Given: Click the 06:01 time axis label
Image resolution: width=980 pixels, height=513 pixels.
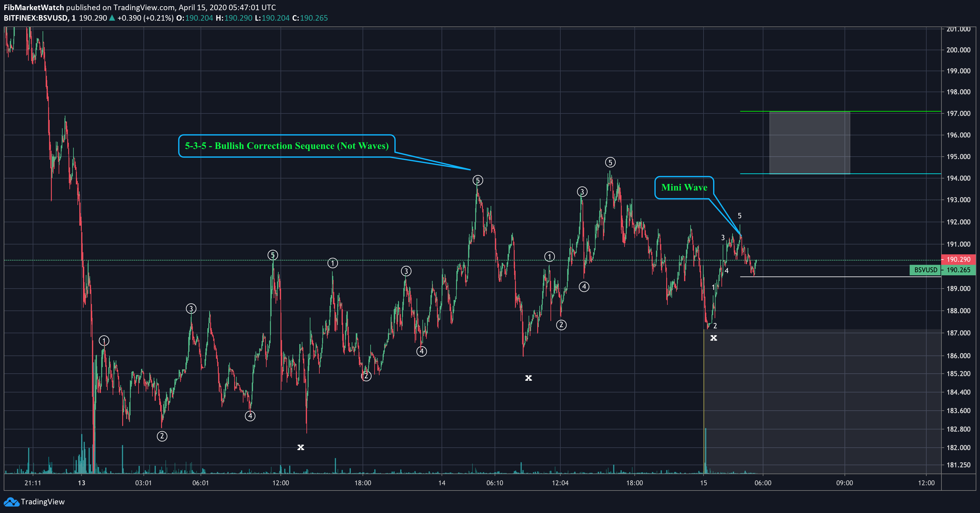Looking at the screenshot, I should 201,483.
